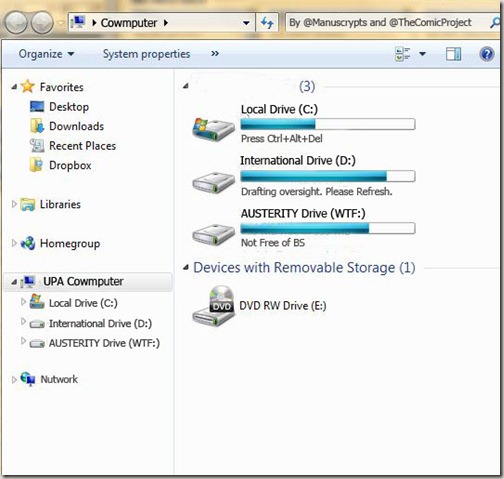Screen dimensions: 504x479
Task: Click the Desktop icon in Favorites
Action: [37, 107]
